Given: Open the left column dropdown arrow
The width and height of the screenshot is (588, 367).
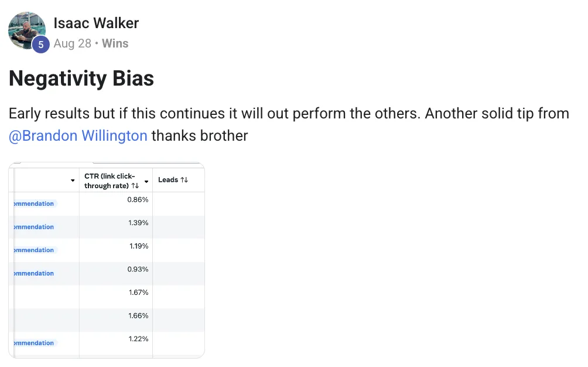Looking at the screenshot, I should click(x=73, y=181).
